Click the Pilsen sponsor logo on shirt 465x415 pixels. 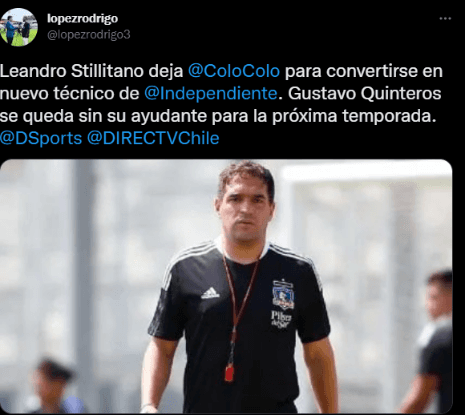[281, 320]
